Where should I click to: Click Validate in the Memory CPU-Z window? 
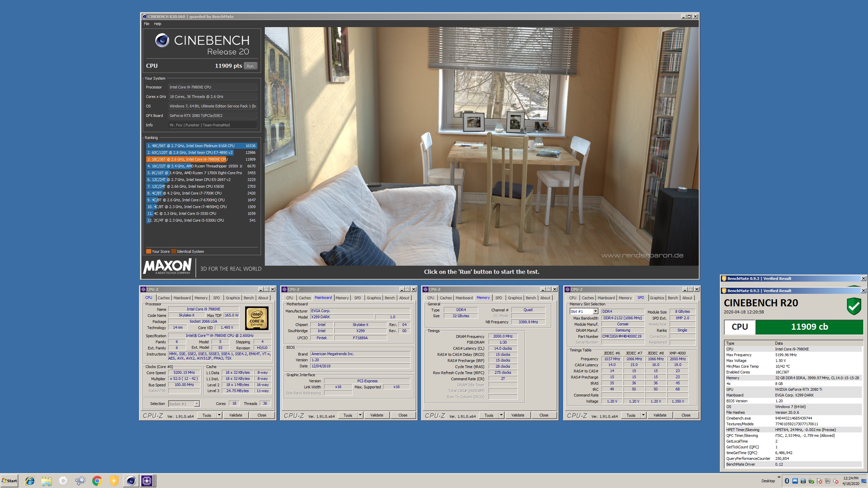click(x=517, y=415)
